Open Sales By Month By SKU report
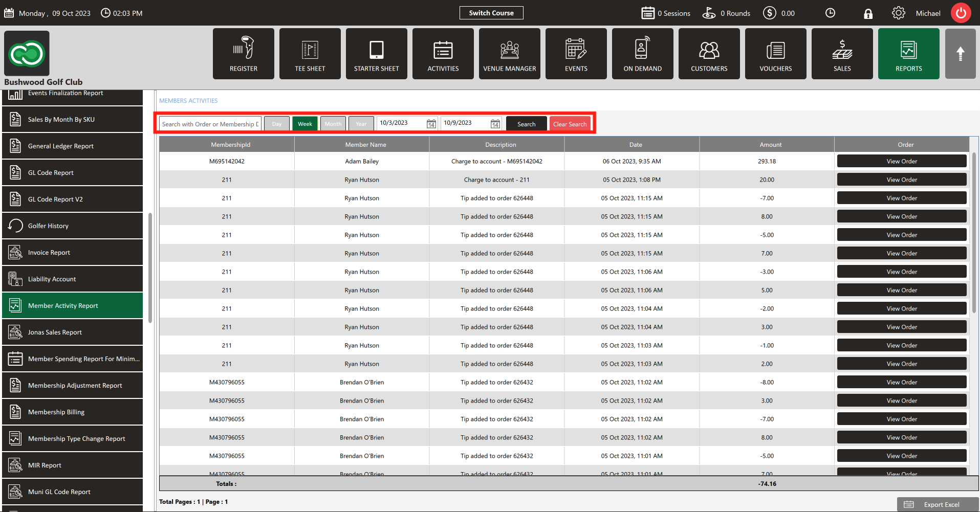Image resolution: width=980 pixels, height=512 pixels. (73, 119)
